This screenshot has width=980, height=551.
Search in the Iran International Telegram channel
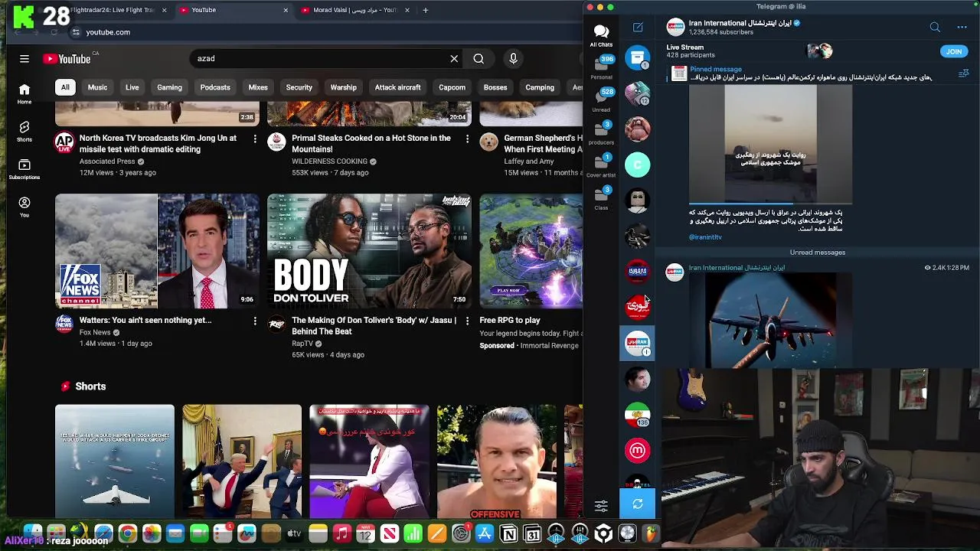tap(935, 28)
